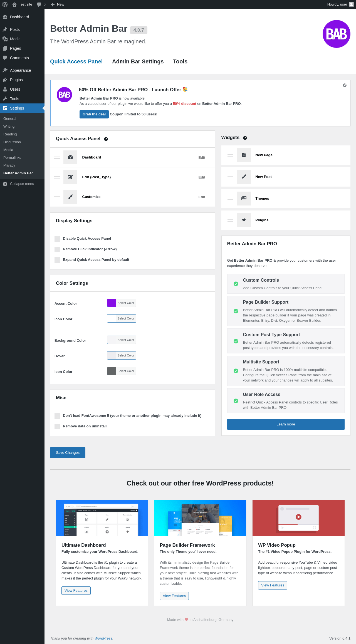This screenshot has height=644, width=356.
Task: Open Discussion settings submenu
Action: [x=22, y=142]
